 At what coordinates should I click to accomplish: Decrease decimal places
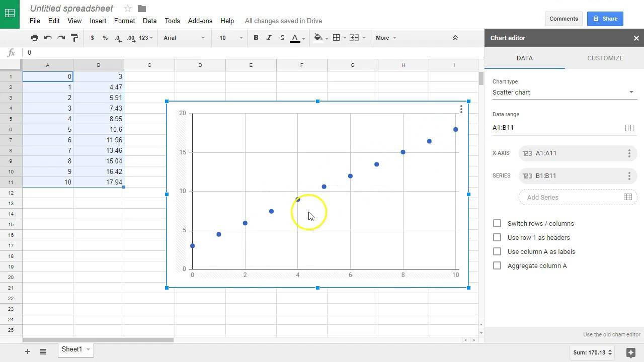pos(118,38)
